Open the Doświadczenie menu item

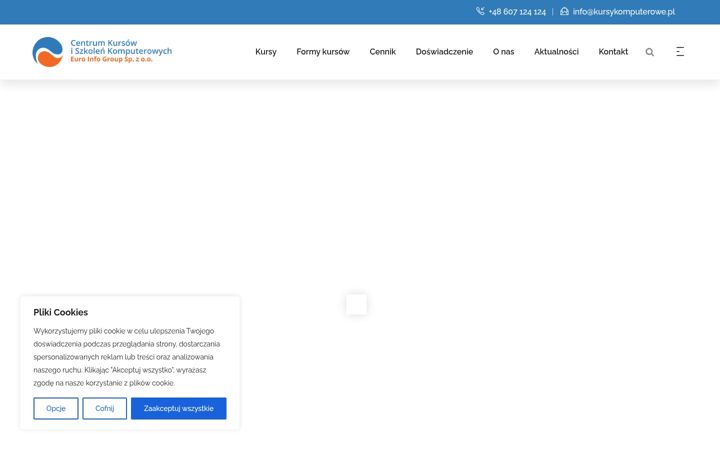tap(444, 52)
